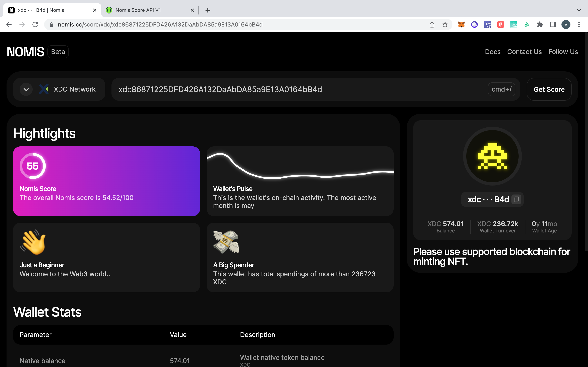
Task: Click the share page icon in the address bar
Action: (x=432, y=24)
